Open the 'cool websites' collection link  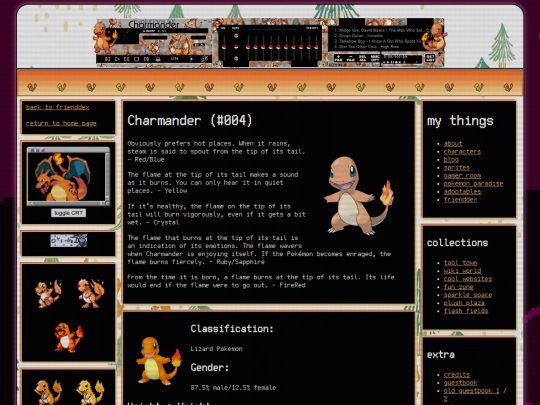coord(468,279)
